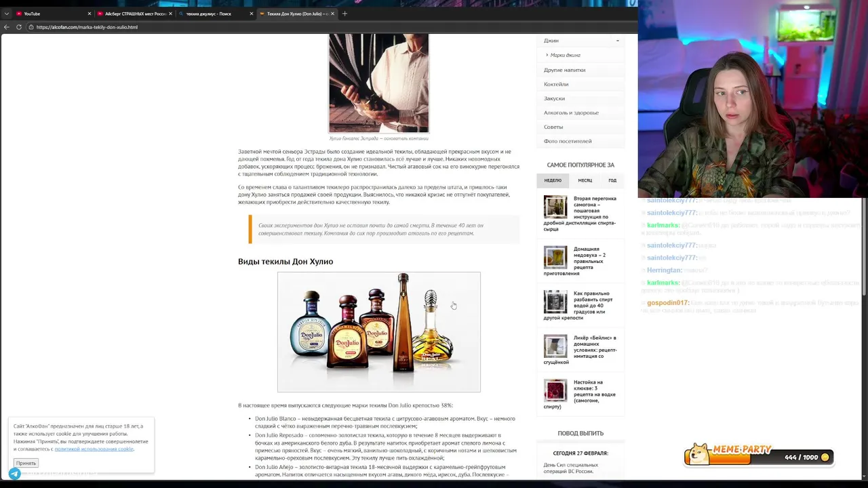868x488 pixels.
Task: Select the НЕДЕЛЮ popularity tab
Action: coord(553,180)
